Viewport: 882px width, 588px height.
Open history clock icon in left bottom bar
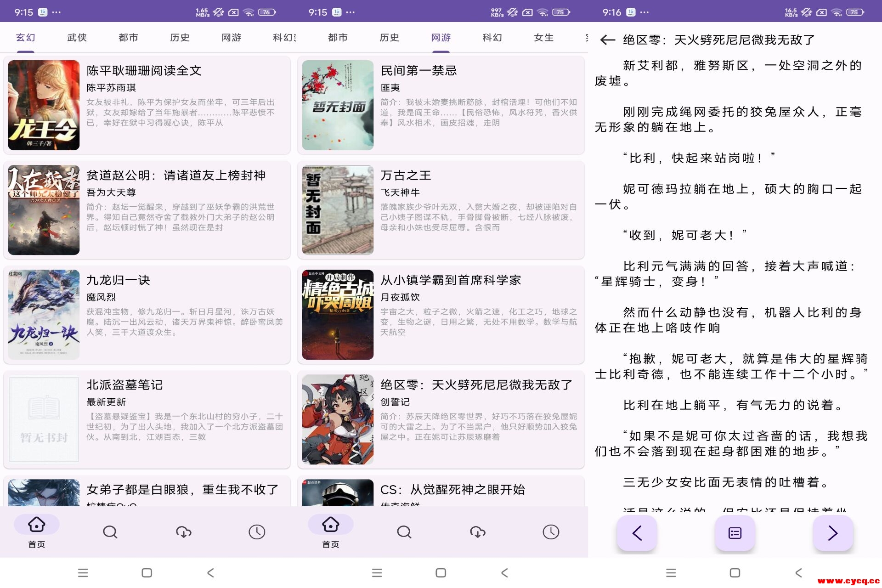click(x=257, y=532)
